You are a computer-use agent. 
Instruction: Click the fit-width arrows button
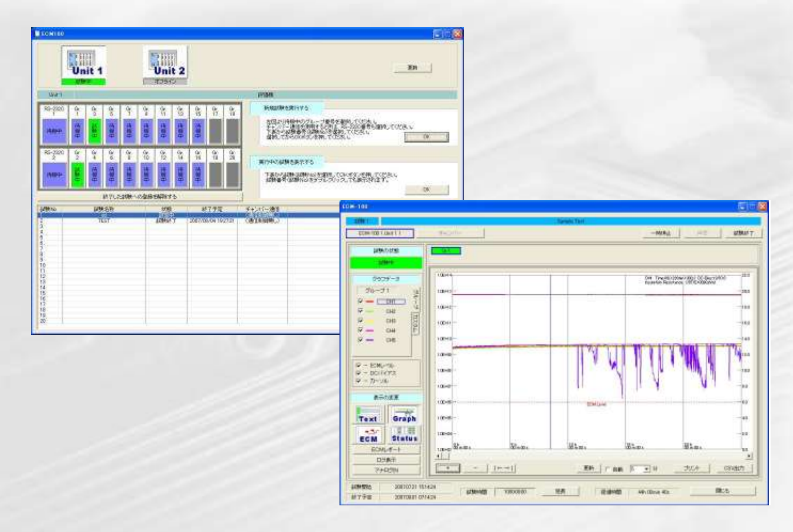coord(503,468)
